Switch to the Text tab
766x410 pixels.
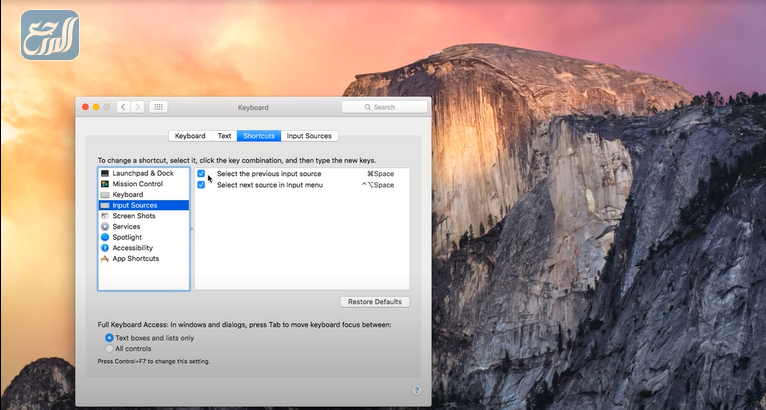tap(224, 136)
